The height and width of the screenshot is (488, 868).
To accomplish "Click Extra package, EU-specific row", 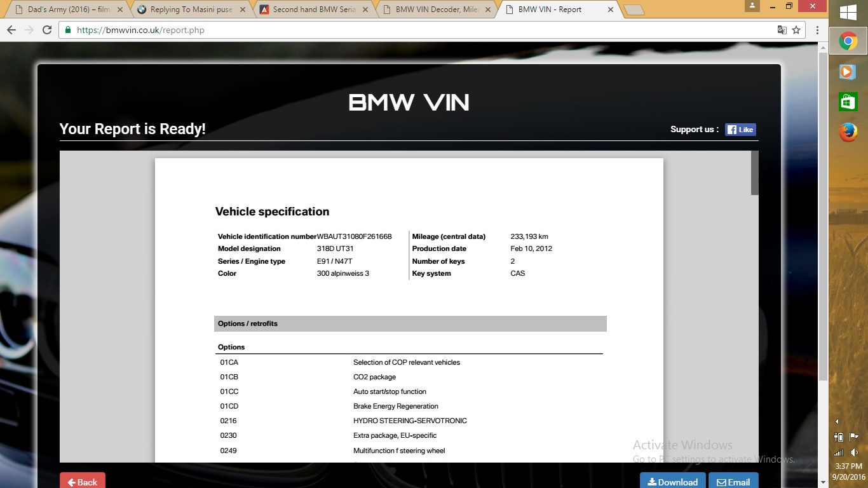I will [x=410, y=435].
